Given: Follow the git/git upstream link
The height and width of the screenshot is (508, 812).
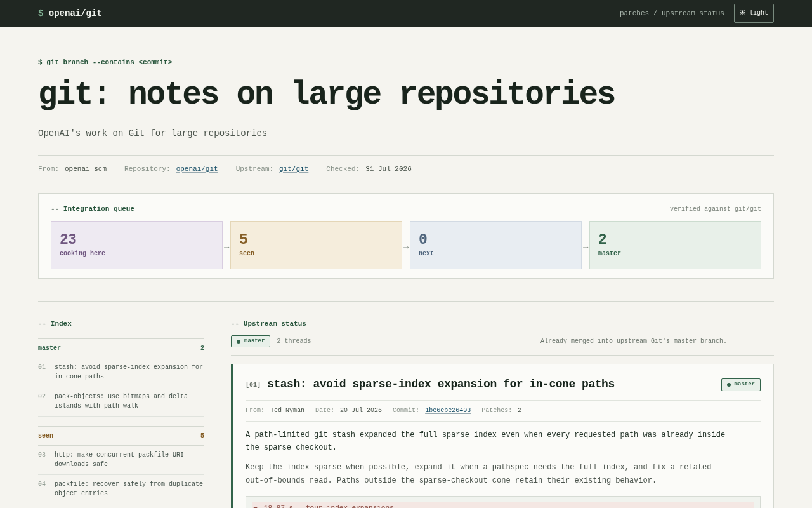Looking at the screenshot, I should pos(294,169).
